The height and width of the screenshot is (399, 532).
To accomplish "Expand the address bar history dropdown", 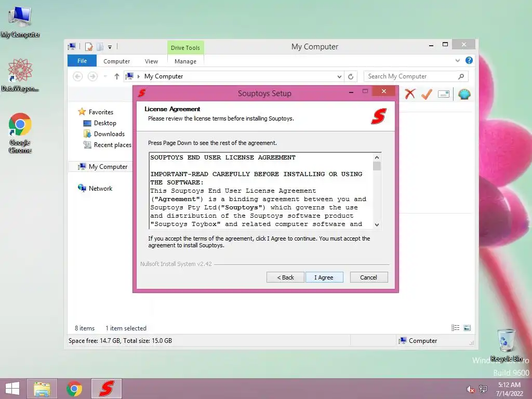I will click(339, 77).
